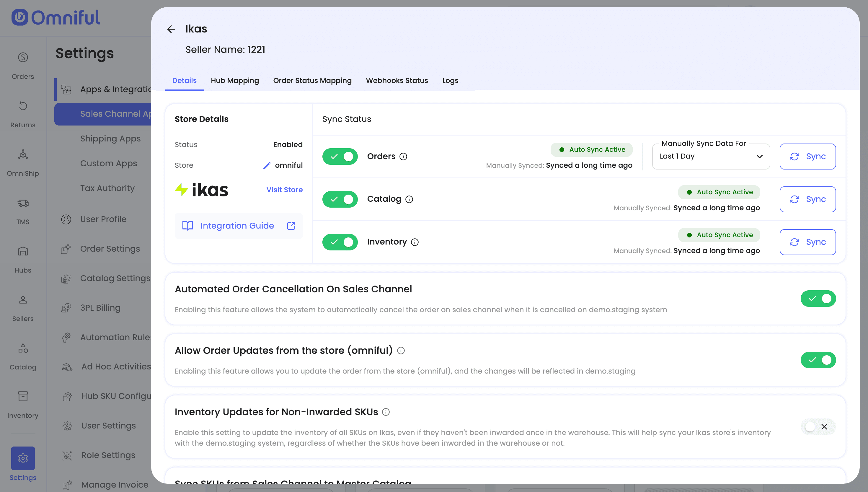Disable the Orders auto sync toggle

[340, 157]
